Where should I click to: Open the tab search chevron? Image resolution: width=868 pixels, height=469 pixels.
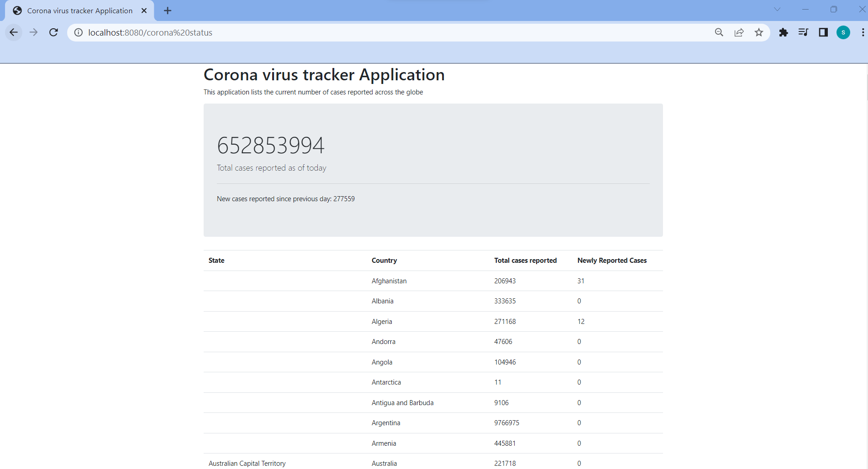777,9
